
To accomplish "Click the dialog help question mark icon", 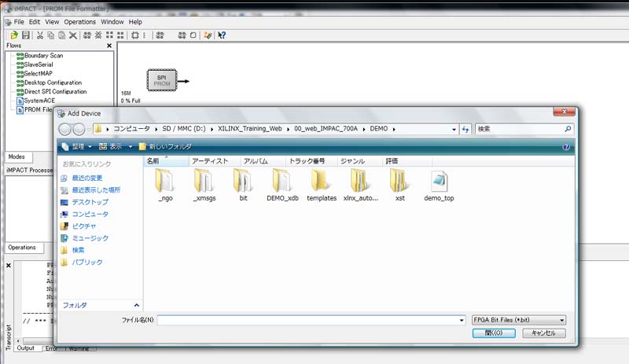I will pos(566,147).
